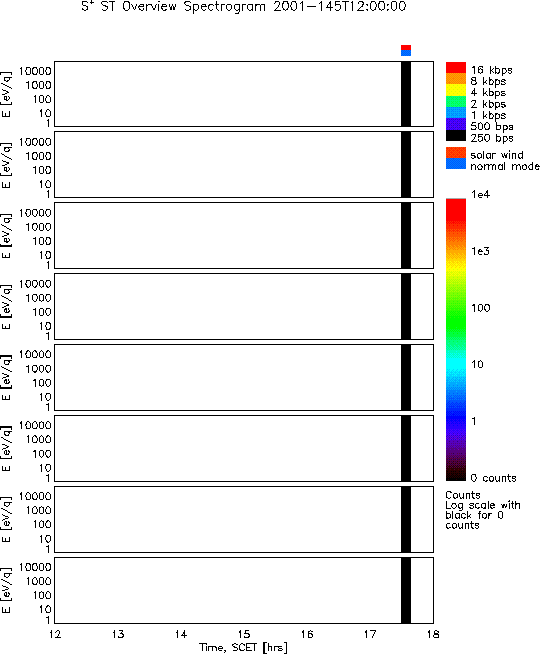Click the green 2 kbps legend swatch
This screenshot has width=540, height=654.
coord(456,101)
